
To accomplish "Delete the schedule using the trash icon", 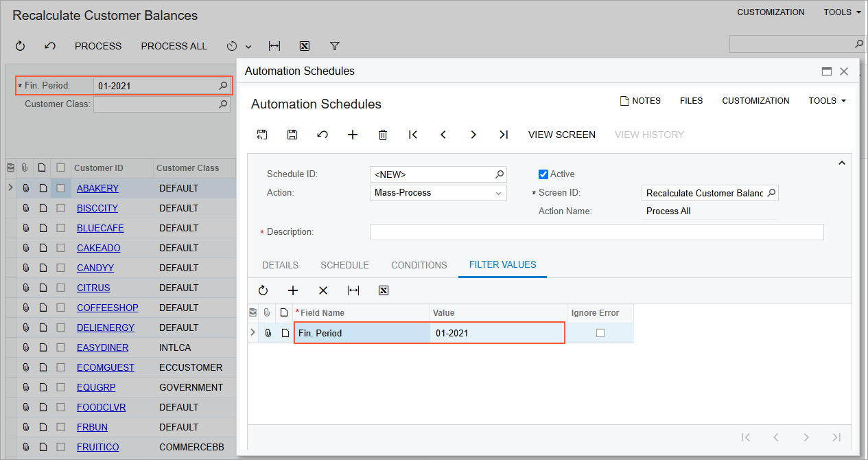I will pos(383,135).
